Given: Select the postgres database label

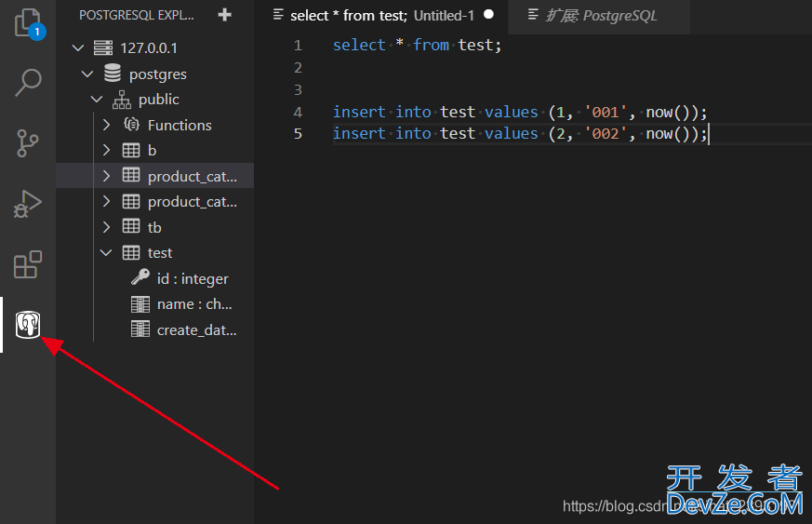Looking at the screenshot, I should click(158, 74).
